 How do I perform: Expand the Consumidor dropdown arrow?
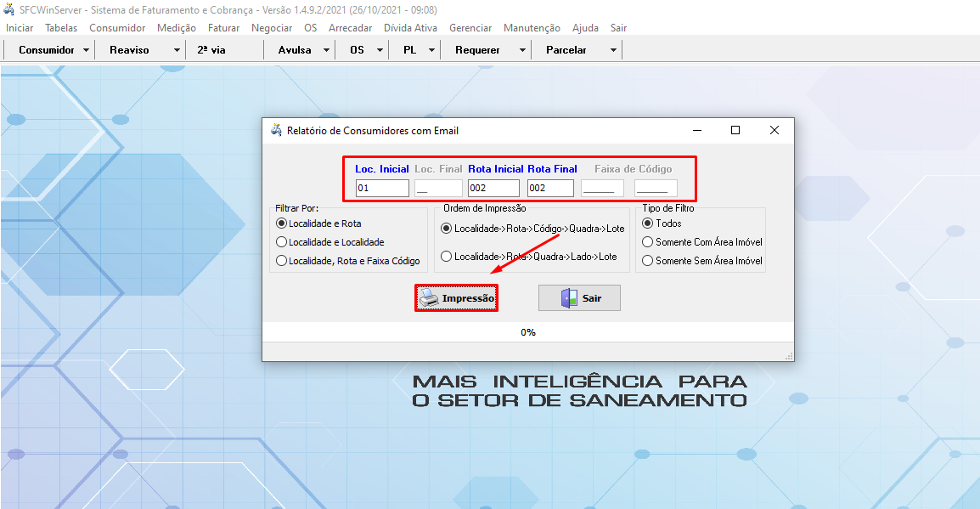87,49
